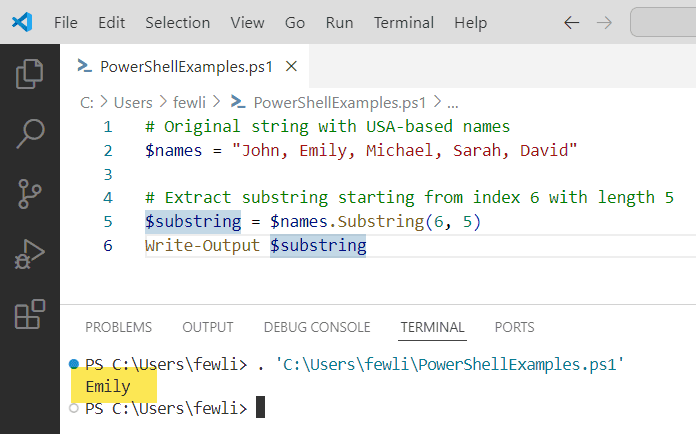696x434 pixels.
Task: Open the Run and Debug view
Action: 30,254
